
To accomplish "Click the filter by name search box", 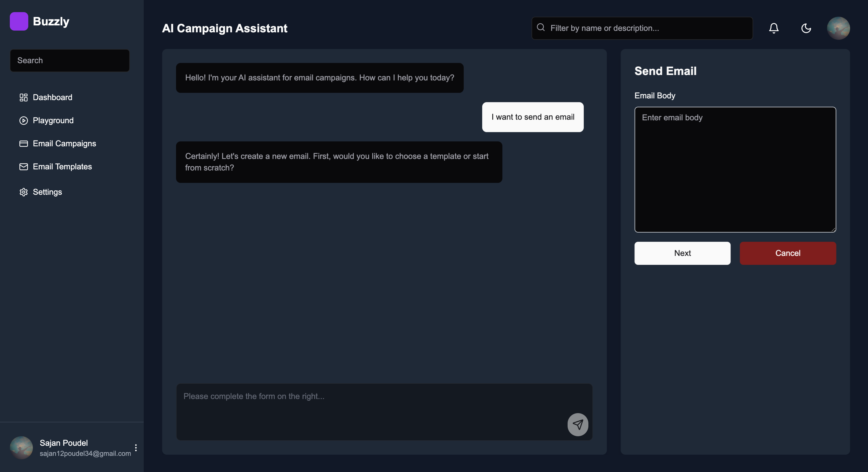I will point(647,28).
